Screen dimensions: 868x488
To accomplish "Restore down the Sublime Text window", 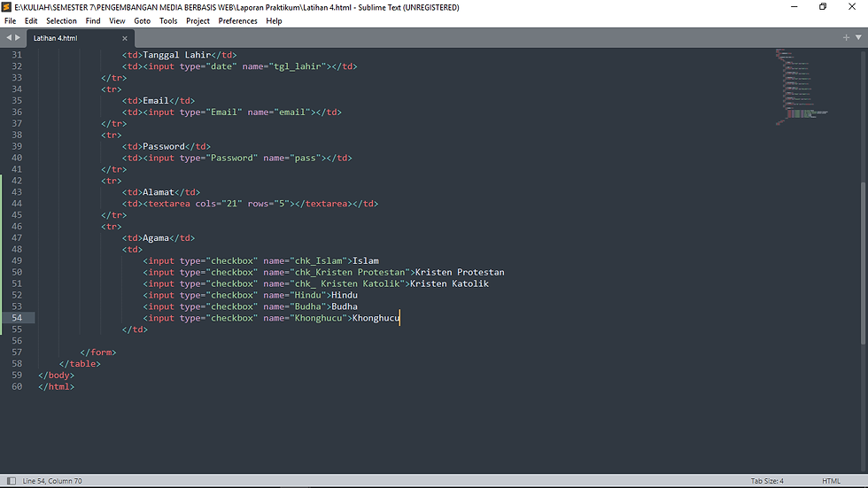I will pyautogui.click(x=823, y=6).
